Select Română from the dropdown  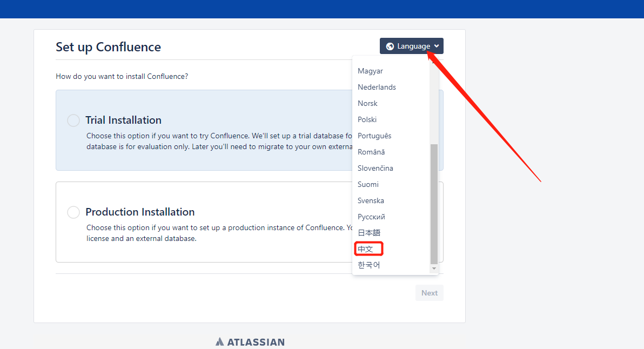coord(371,152)
